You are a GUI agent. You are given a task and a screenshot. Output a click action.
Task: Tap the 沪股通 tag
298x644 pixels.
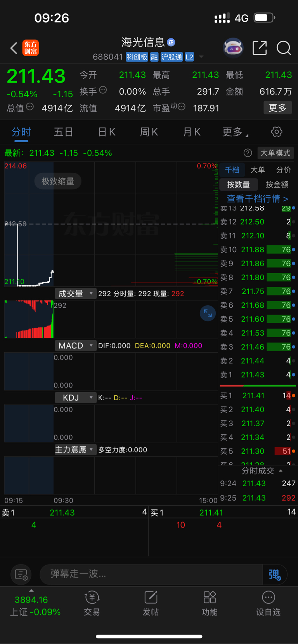click(x=172, y=57)
